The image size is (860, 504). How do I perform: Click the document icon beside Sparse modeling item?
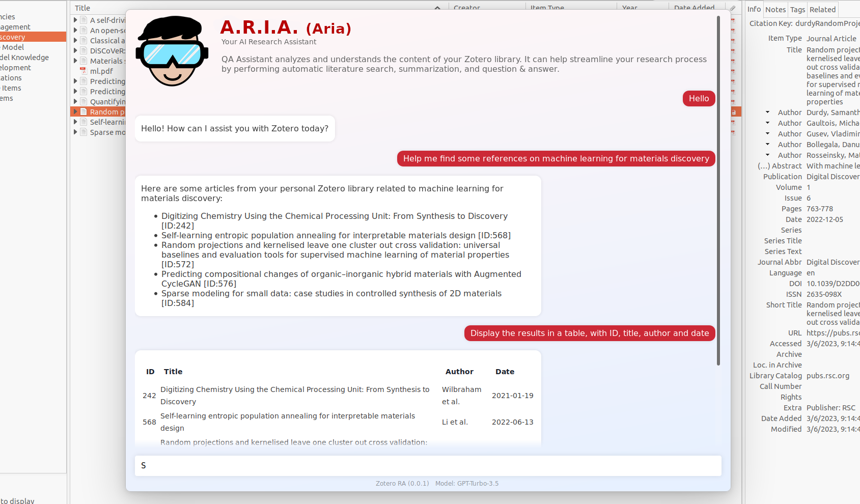[82, 132]
